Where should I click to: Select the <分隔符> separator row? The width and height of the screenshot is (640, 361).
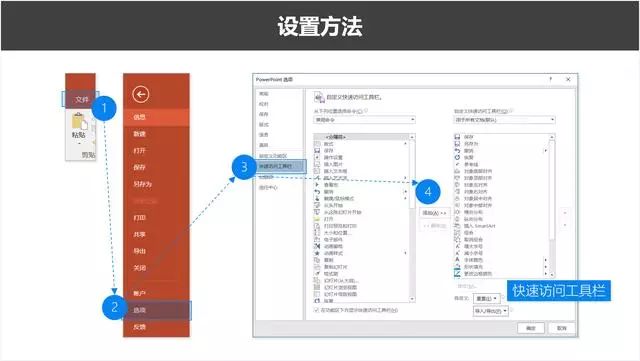click(361, 137)
